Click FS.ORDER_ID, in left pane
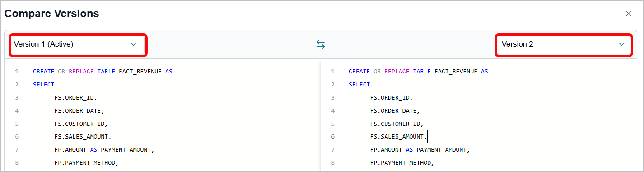 [75, 98]
